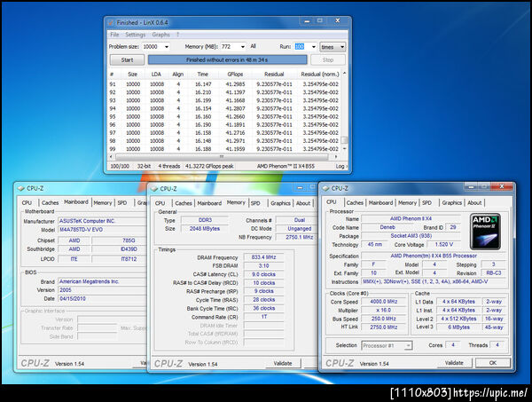This screenshot has height=402, width=532.
Task: Click the horizontal scrollbar in LinX results
Action: tap(222, 155)
